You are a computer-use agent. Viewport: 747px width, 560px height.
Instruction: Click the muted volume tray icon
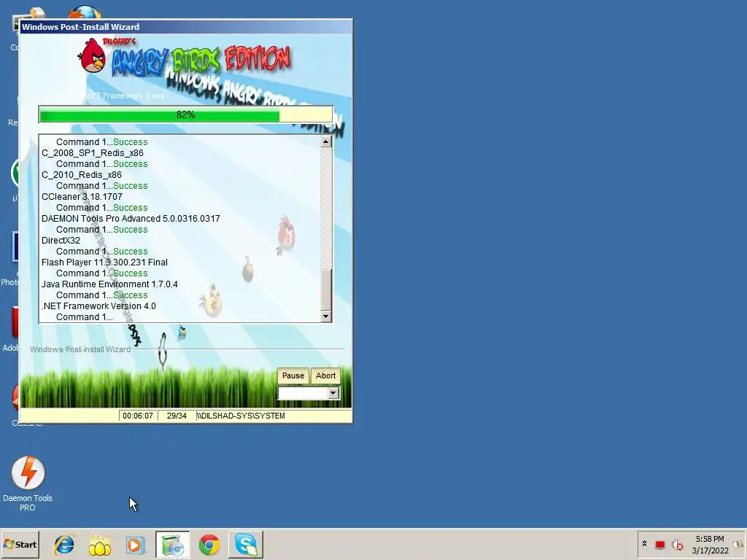tap(677, 545)
